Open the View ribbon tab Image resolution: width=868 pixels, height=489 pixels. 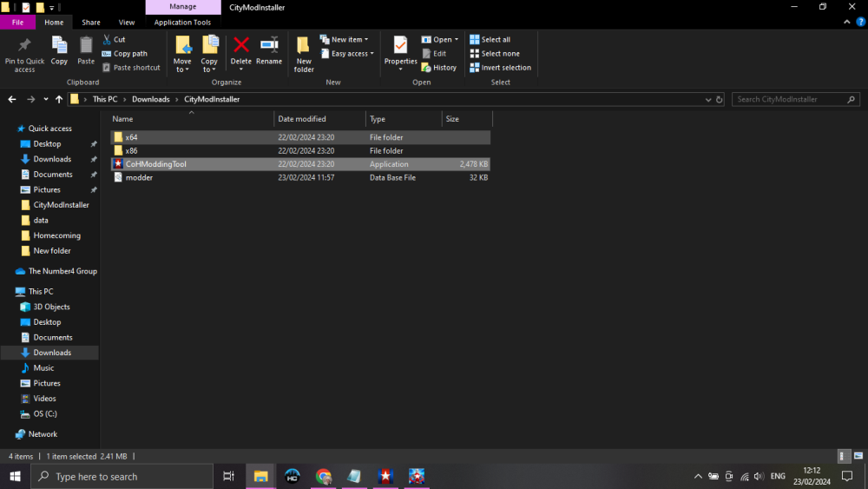(x=127, y=23)
